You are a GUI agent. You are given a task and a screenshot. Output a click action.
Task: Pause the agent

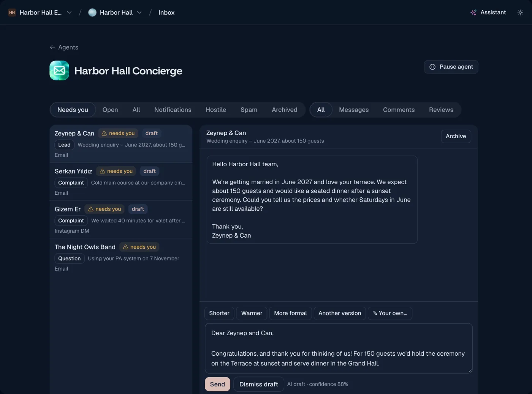pyautogui.click(x=451, y=67)
